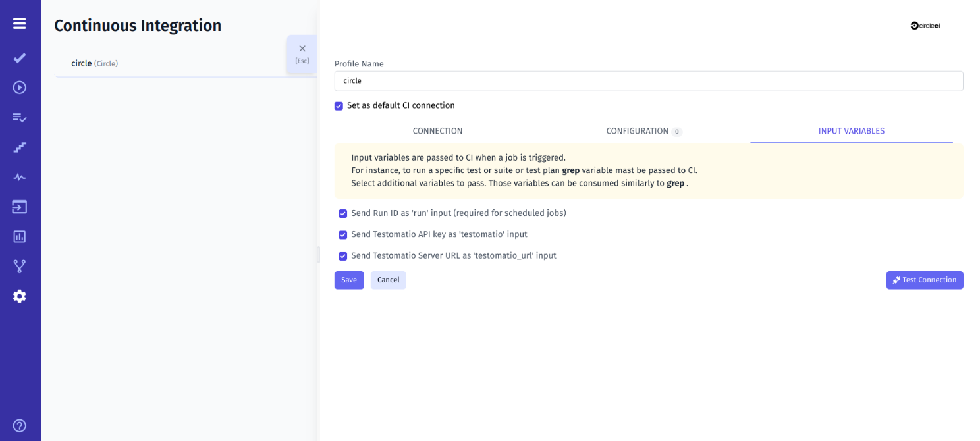Select the Tests checkmark icon in sidebar

coord(19,58)
